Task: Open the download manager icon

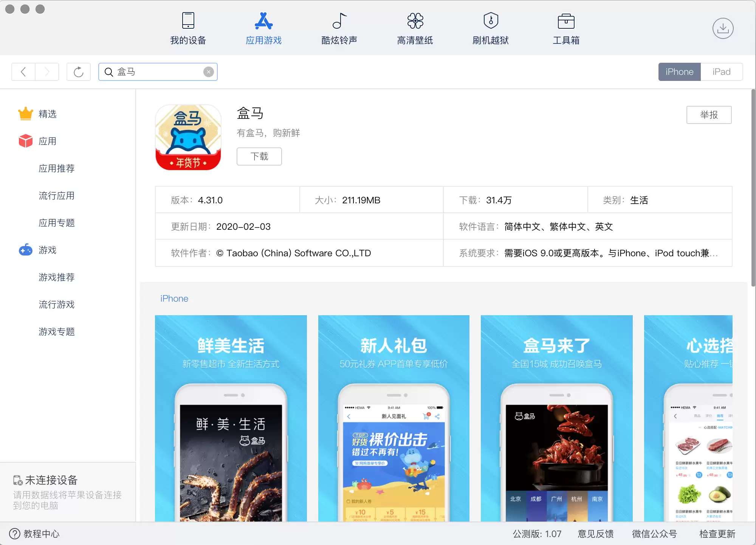Action: [x=723, y=28]
